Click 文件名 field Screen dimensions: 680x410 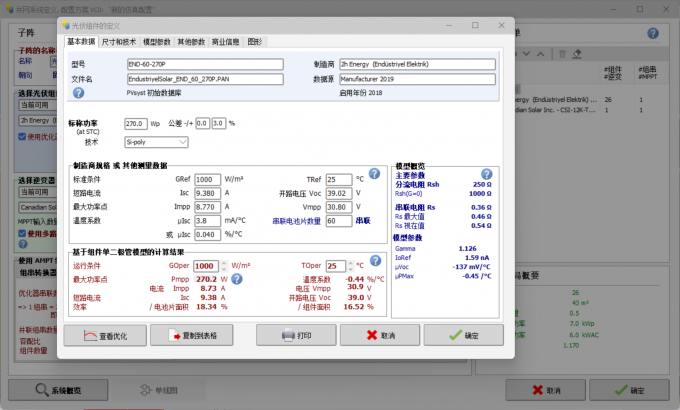[205, 79]
